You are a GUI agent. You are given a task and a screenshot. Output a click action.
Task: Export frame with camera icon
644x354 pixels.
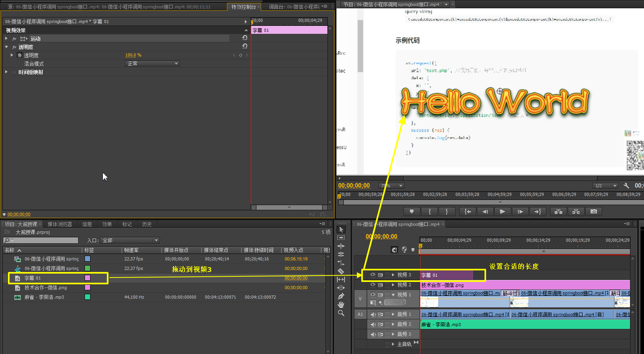tap(594, 211)
